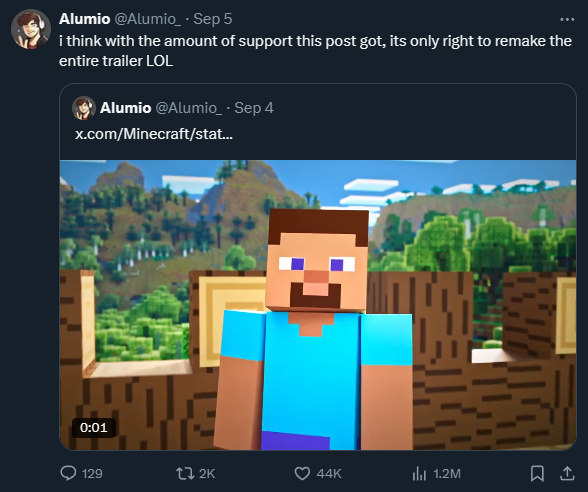
Task: Click the 0:01 video duration badge
Action: (94, 428)
